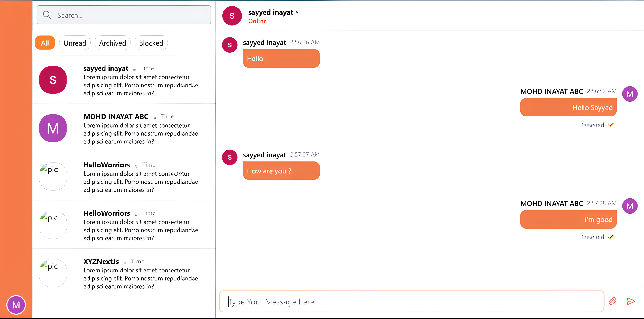Focus the Search input field

pyautogui.click(x=124, y=15)
